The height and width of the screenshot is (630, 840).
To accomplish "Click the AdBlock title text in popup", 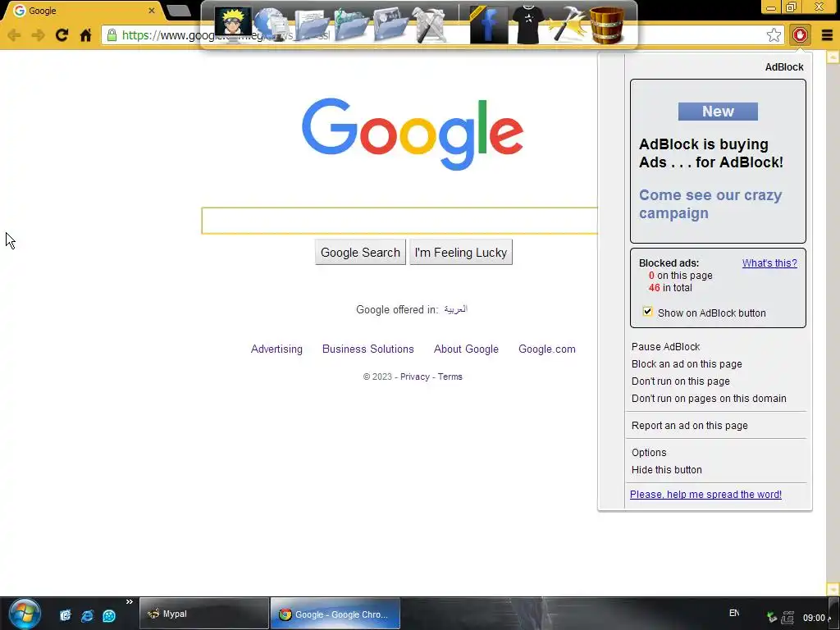I will 784,67.
